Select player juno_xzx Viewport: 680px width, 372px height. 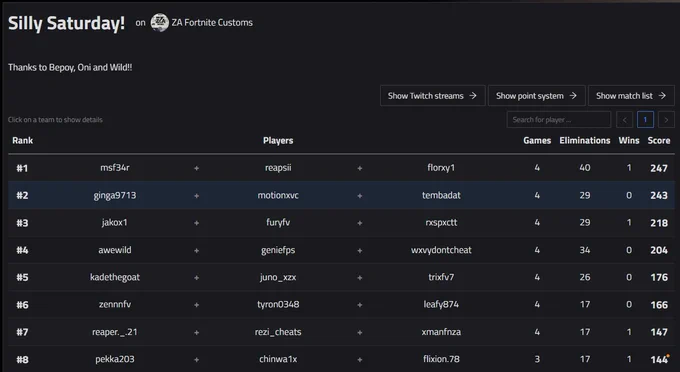(278, 277)
